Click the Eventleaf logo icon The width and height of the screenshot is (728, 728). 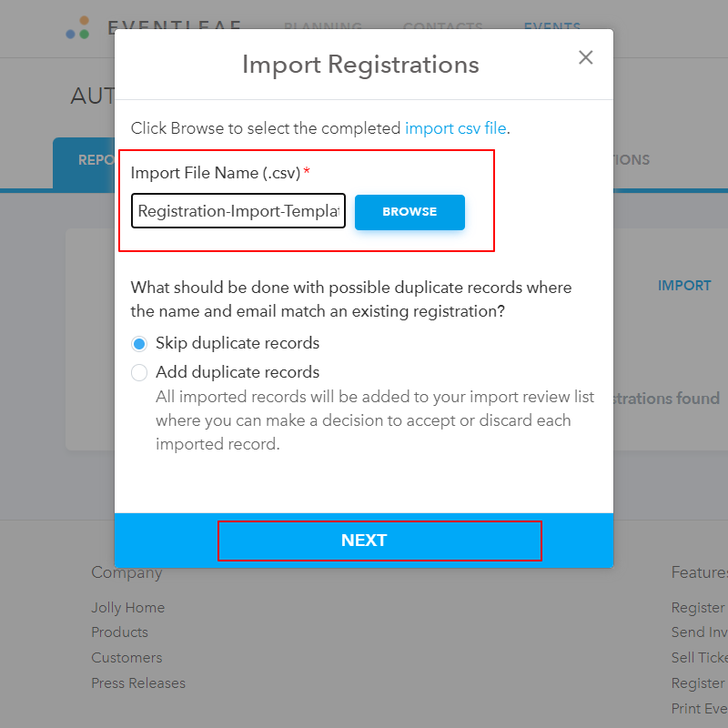coord(78,27)
